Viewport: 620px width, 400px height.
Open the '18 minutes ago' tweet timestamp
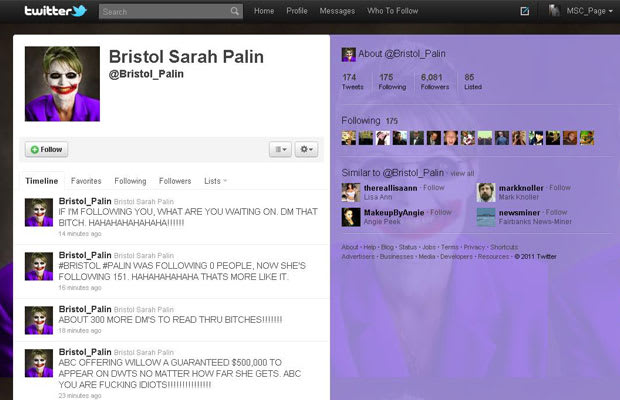coord(80,330)
